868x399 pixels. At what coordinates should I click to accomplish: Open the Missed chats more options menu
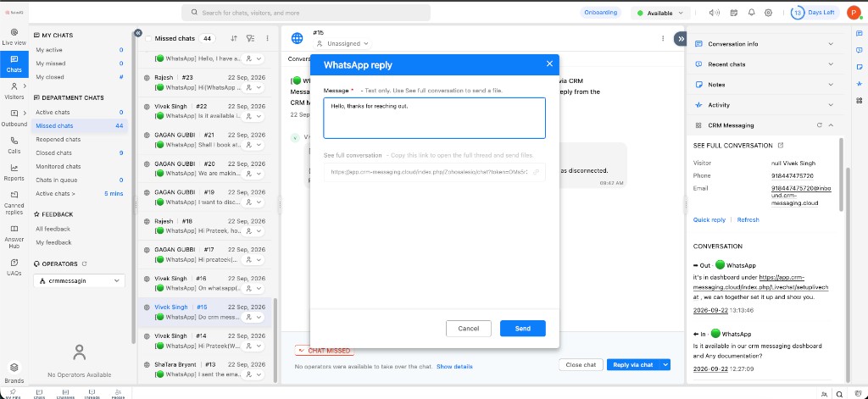267,38
